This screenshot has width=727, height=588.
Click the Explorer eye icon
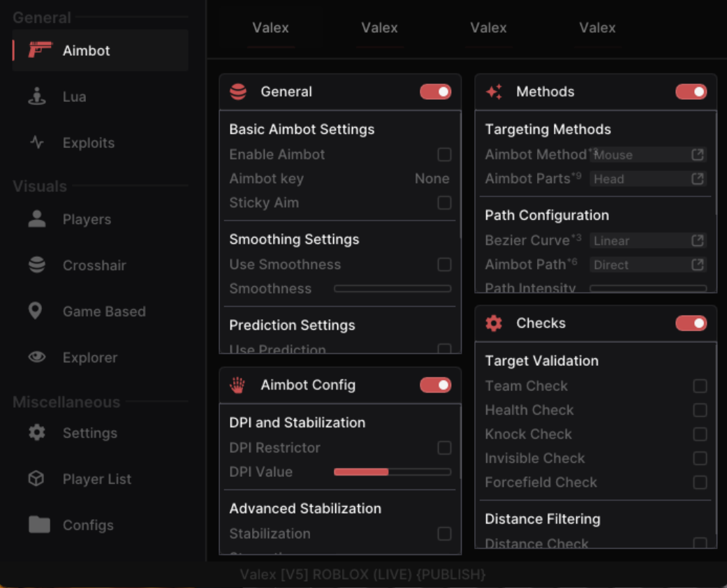pos(37,358)
